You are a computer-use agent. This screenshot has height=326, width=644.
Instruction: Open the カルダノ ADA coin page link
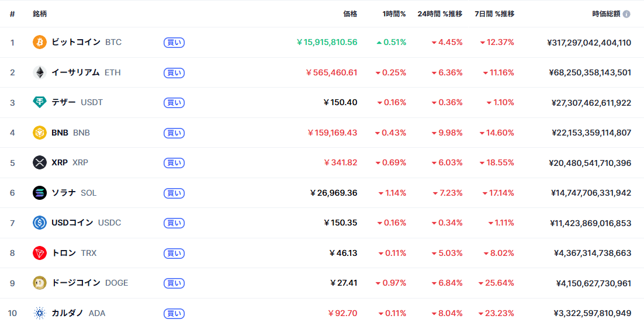(x=78, y=313)
